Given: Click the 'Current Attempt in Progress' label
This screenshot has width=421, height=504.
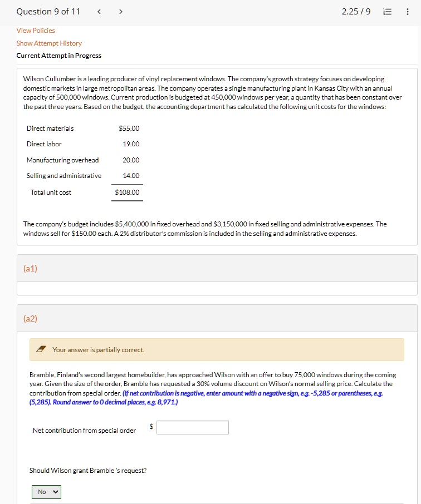Looking at the screenshot, I should click(x=58, y=55).
